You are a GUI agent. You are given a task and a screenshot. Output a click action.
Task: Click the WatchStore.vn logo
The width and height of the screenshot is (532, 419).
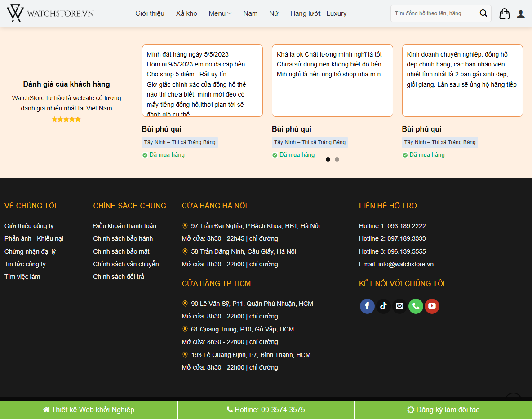pos(49,13)
